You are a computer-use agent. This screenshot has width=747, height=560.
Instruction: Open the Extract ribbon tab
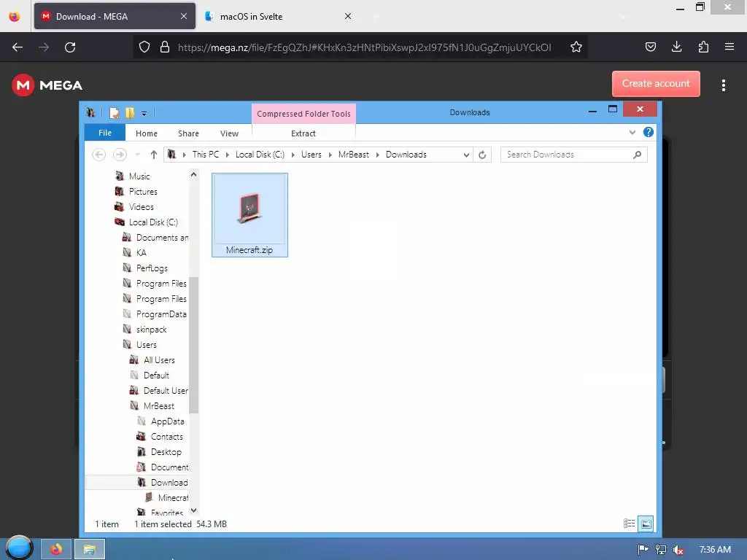303,133
